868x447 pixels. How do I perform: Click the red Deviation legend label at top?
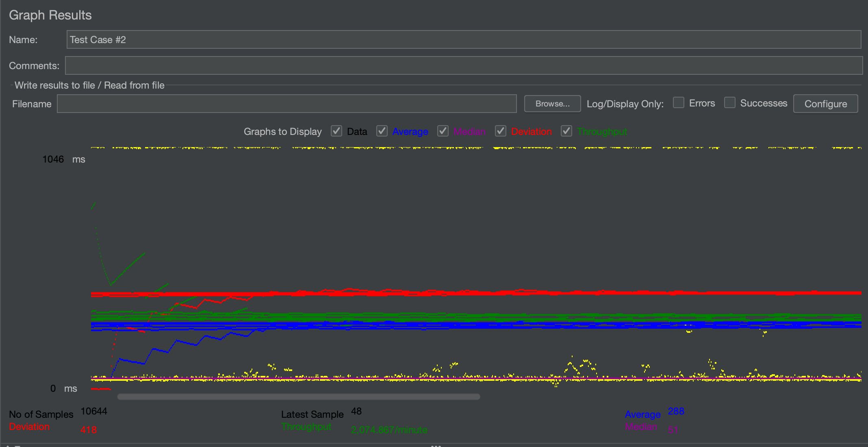[x=532, y=132]
